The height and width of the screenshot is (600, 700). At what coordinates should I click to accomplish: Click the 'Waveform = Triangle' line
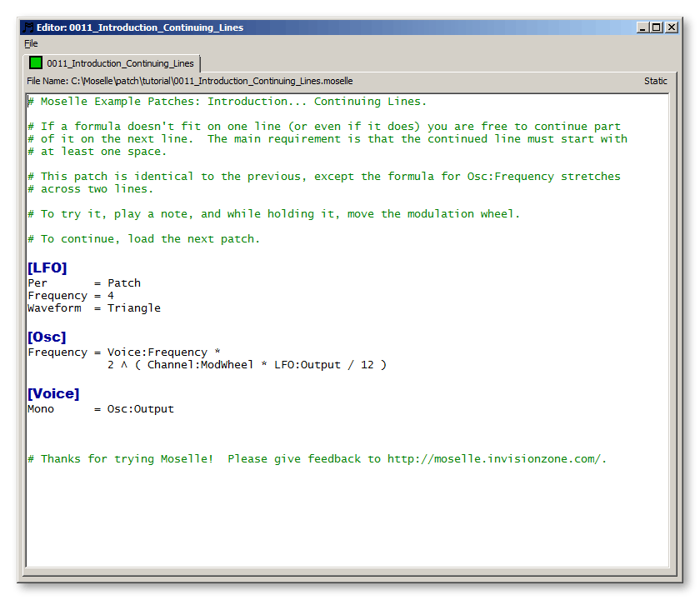click(x=94, y=308)
